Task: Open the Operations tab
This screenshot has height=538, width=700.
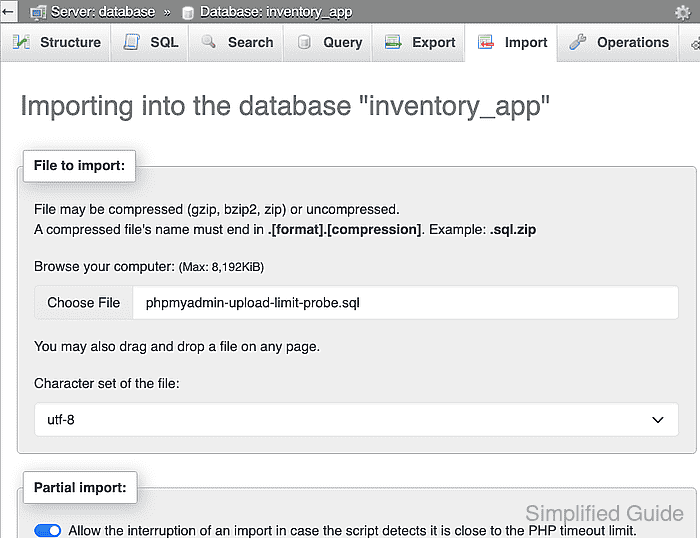Action: pos(618,42)
